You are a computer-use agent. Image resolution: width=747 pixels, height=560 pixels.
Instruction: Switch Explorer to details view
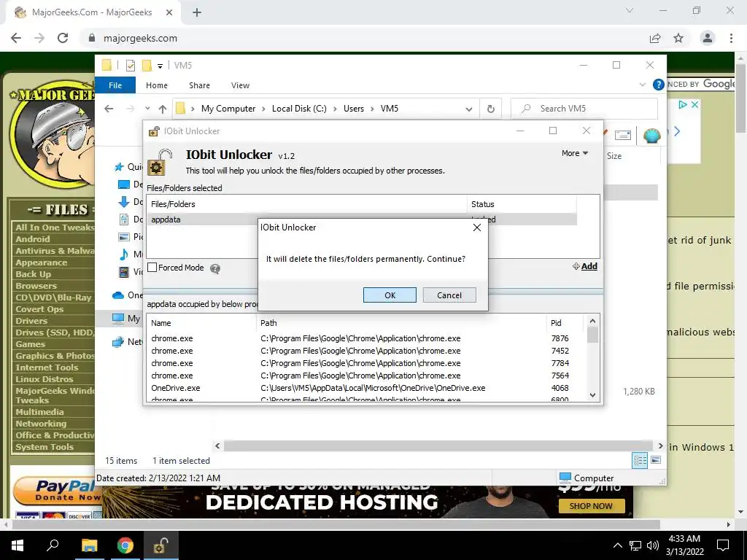tap(640, 460)
